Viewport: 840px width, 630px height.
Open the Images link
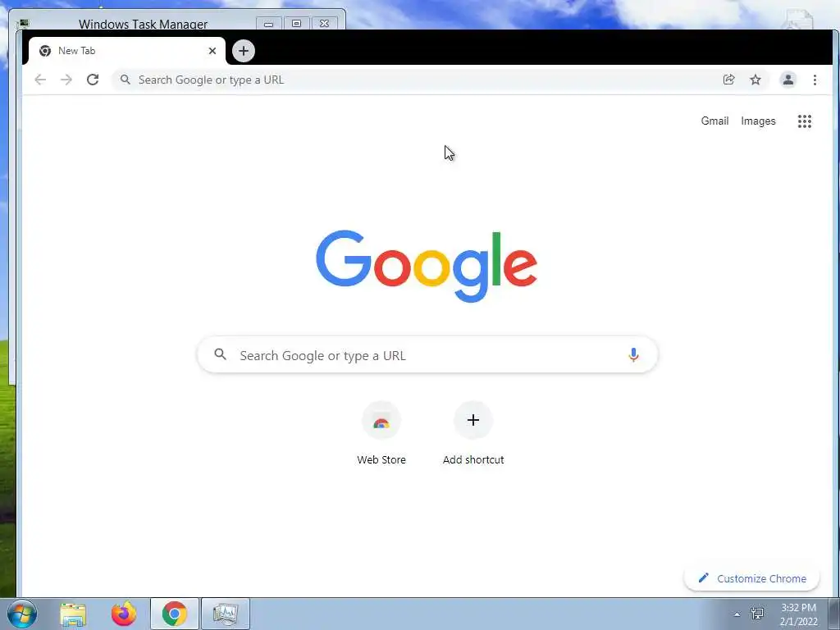[x=758, y=121]
